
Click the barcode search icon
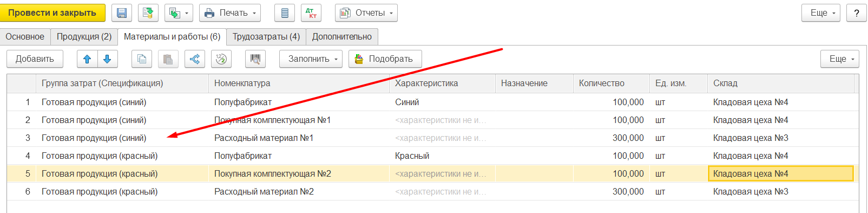pos(255,59)
